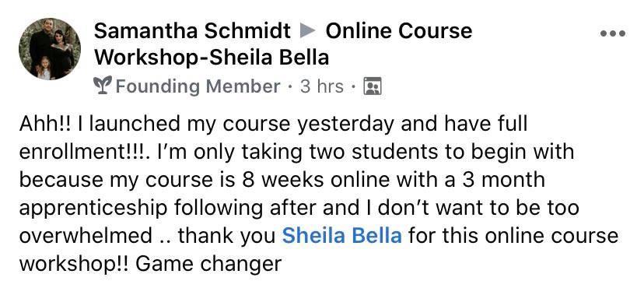Click the phrase "3 month" in post
The width and height of the screenshot is (644, 281).
click(x=503, y=180)
